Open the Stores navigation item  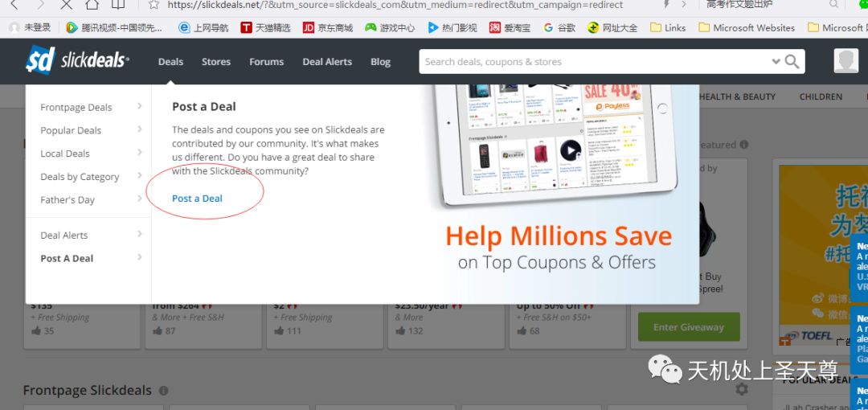pos(216,62)
